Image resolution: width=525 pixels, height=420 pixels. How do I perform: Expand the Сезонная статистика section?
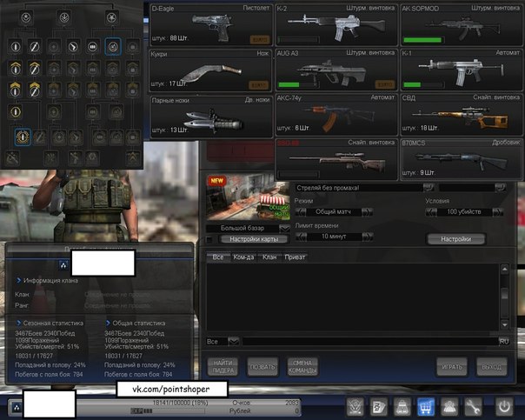50,323
